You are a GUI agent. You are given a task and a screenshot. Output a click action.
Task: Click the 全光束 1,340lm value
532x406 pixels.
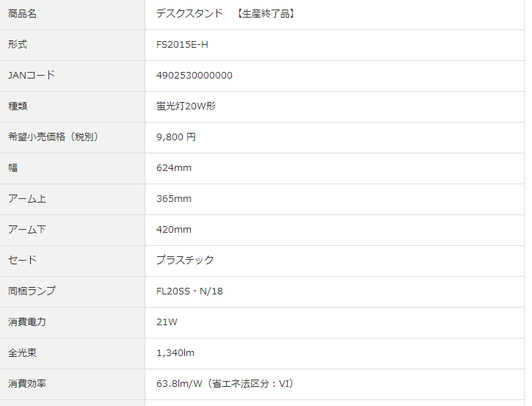point(175,353)
